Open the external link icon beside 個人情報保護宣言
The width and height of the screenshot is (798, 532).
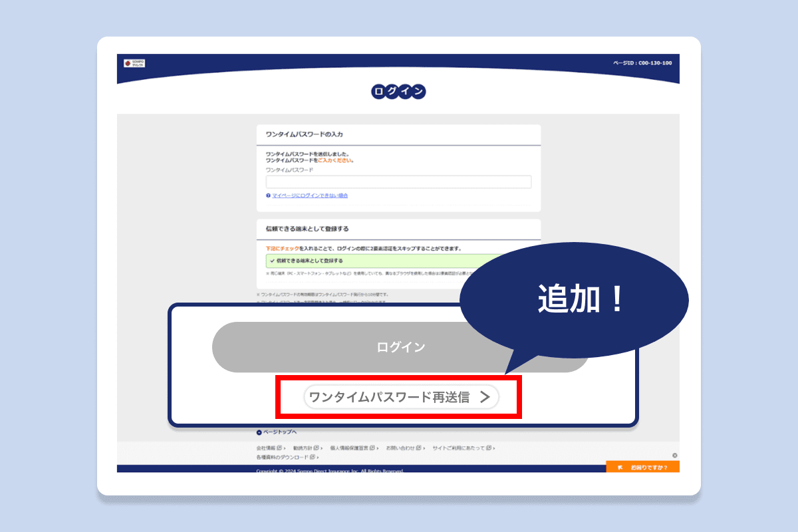pos(372,448)
